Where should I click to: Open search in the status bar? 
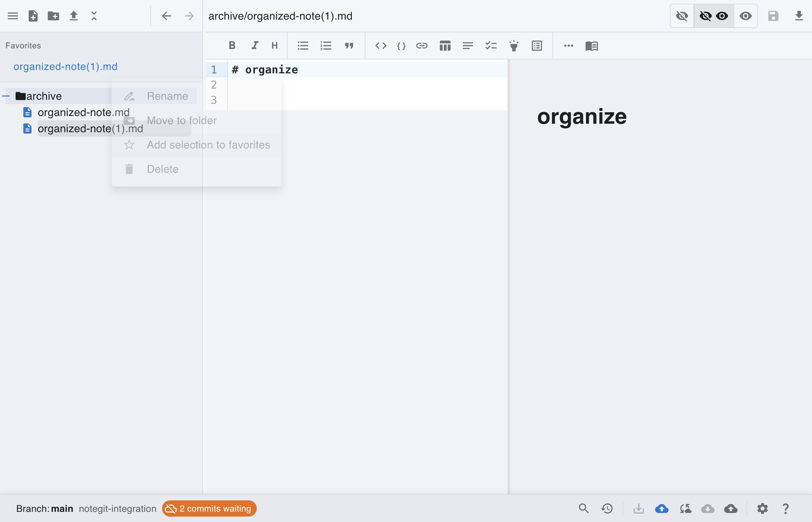[583, 508]
